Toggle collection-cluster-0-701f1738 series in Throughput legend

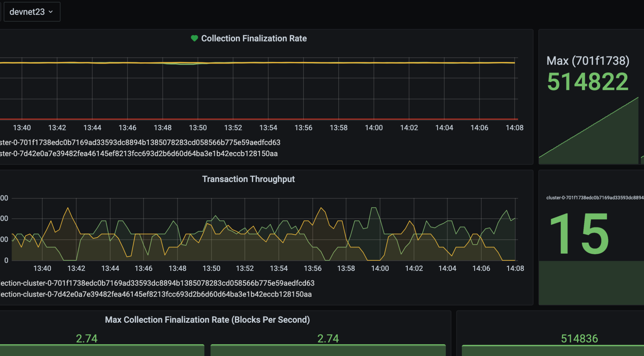(x=157, y=283)
